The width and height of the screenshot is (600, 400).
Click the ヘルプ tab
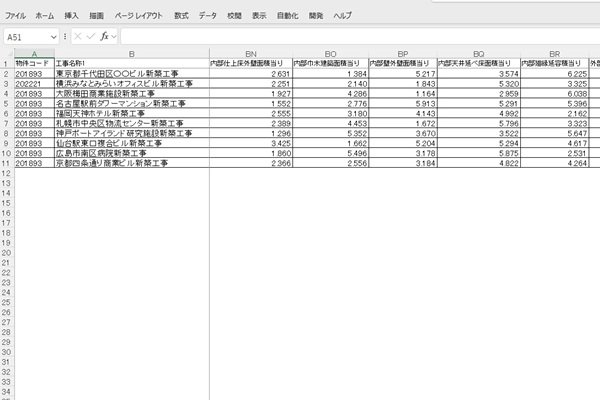[x=342, y=16]
